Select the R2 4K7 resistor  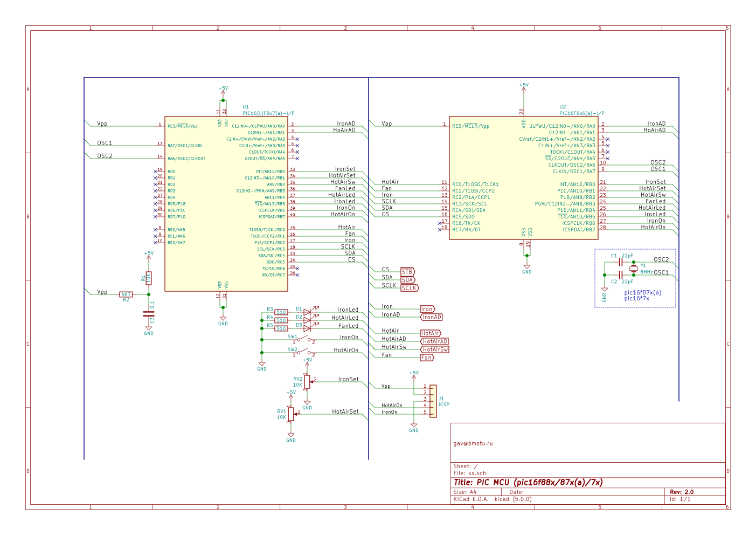coord(126,294)
